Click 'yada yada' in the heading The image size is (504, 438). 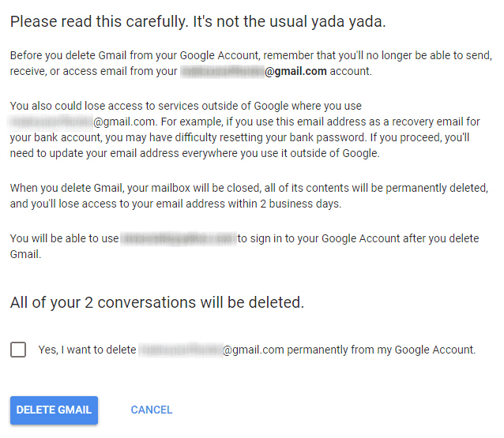pyautogui.click(x=353, y=22)
